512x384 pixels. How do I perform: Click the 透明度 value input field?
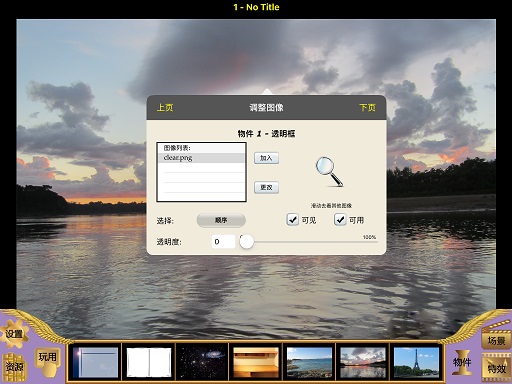223,242
